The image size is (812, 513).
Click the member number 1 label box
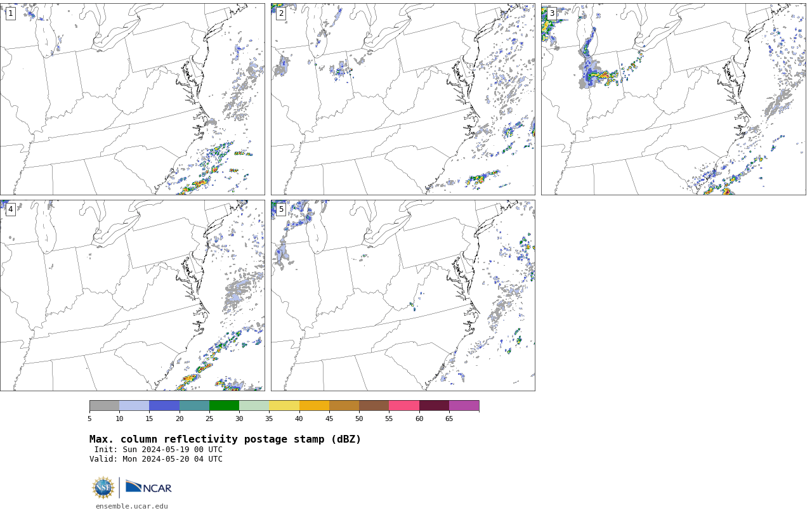[x=10, y=13]
